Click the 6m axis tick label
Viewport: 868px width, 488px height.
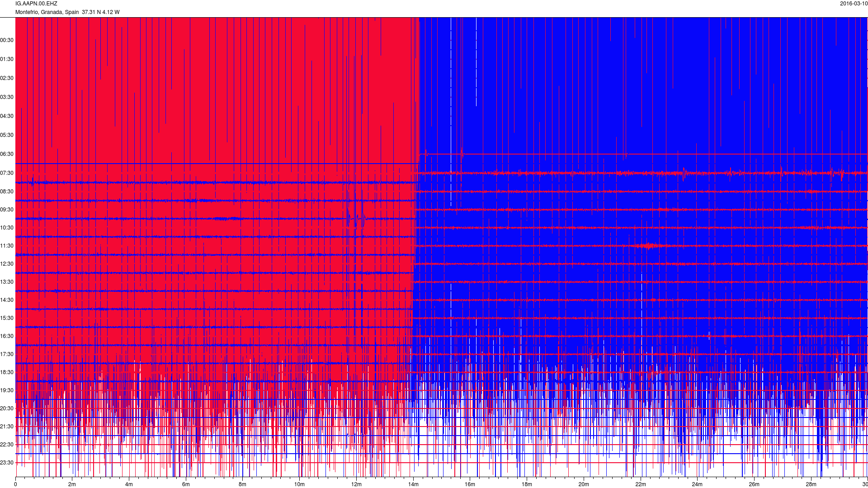tap(186, 484)
